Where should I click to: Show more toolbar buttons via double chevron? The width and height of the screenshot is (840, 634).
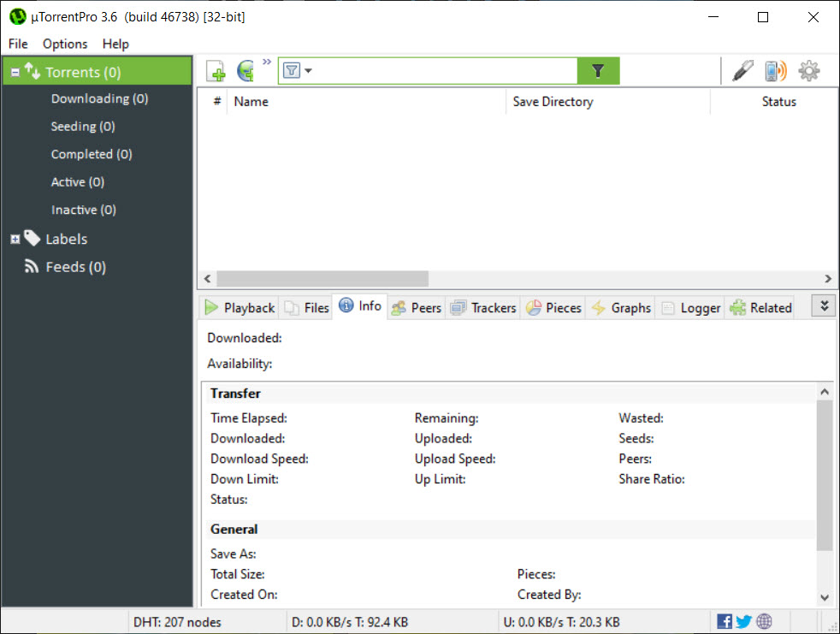coord(267,62)
